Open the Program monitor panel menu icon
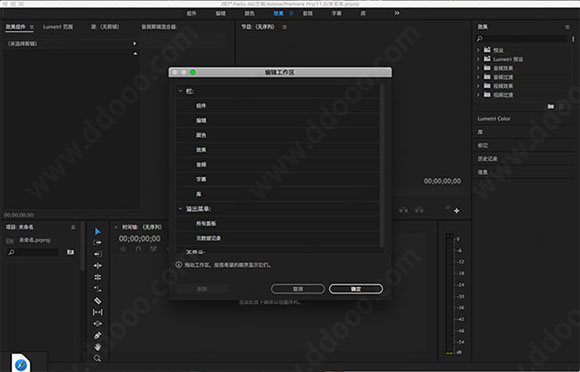 (284, 27)
